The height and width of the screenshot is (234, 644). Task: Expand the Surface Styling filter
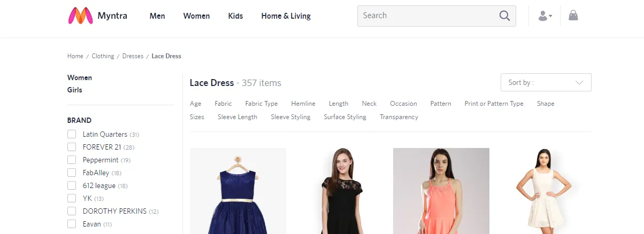click(345, 117)
